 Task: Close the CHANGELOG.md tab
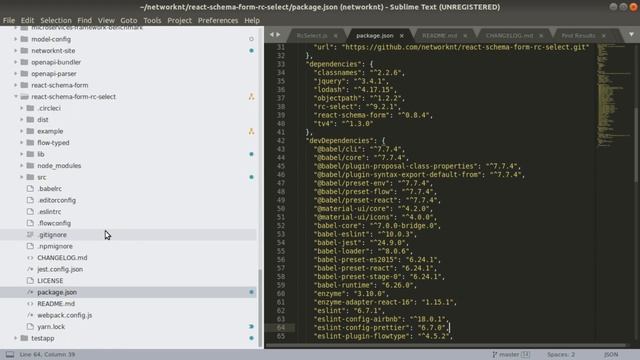pyautogui.click(x=541, y=36)
